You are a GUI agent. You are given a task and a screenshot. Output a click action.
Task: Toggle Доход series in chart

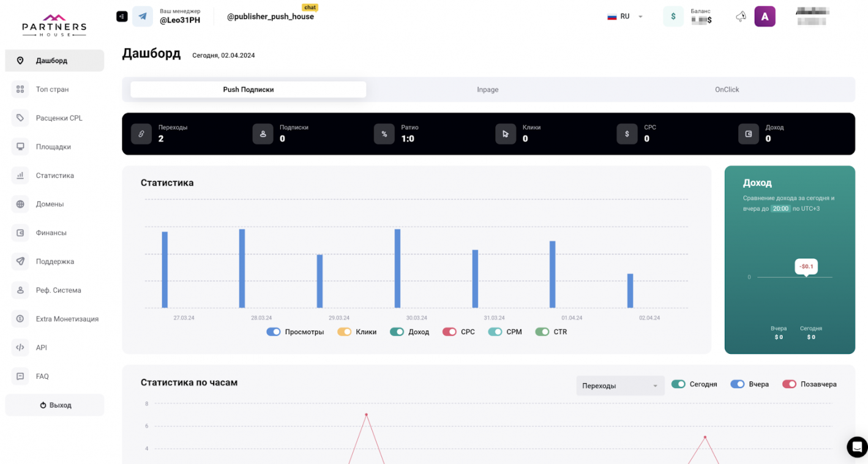pos(397,332)
